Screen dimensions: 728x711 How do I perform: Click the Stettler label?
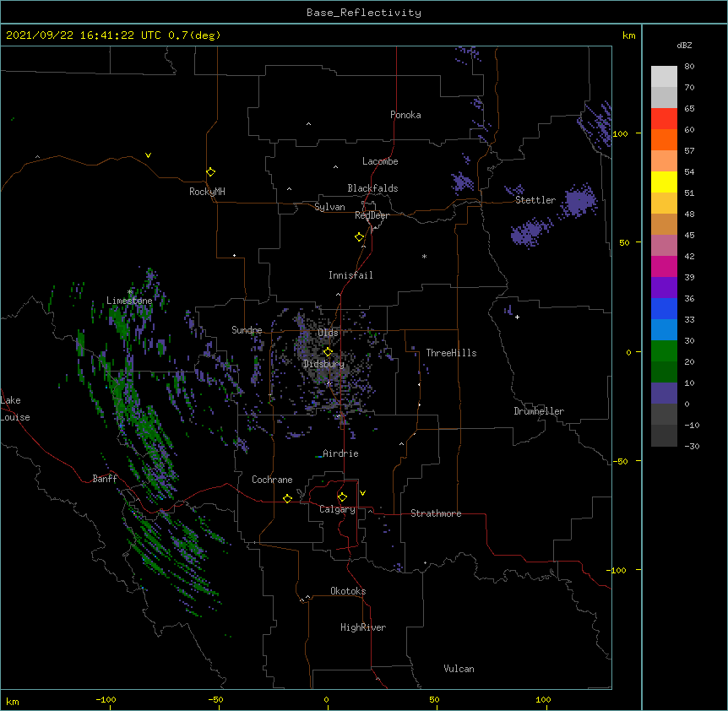(535, 200)
